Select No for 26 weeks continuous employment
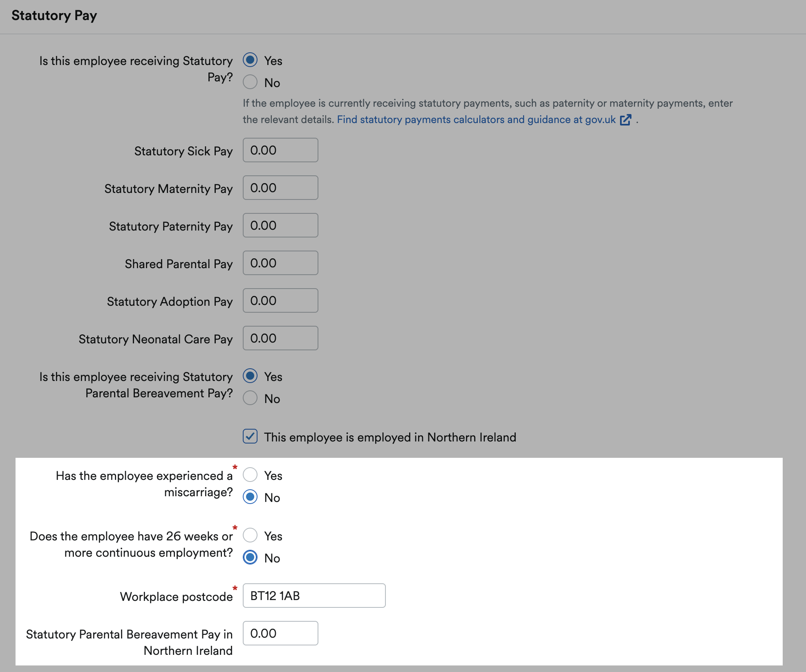The image size is (806, 672). (x=250, y=558)
